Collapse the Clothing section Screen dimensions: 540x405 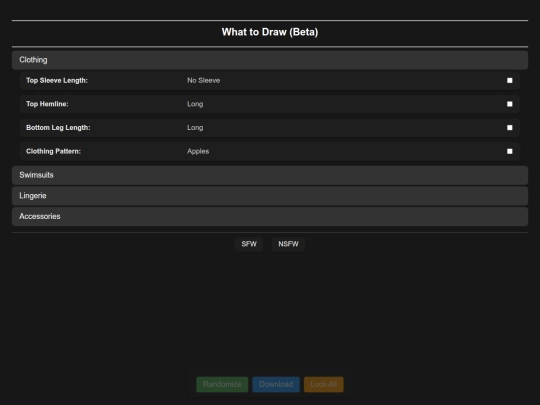pos(270,60)
